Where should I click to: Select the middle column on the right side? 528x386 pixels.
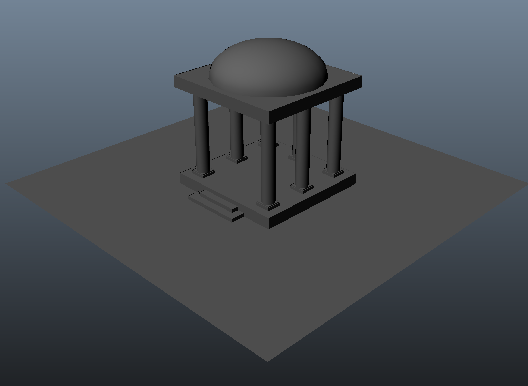302,147
